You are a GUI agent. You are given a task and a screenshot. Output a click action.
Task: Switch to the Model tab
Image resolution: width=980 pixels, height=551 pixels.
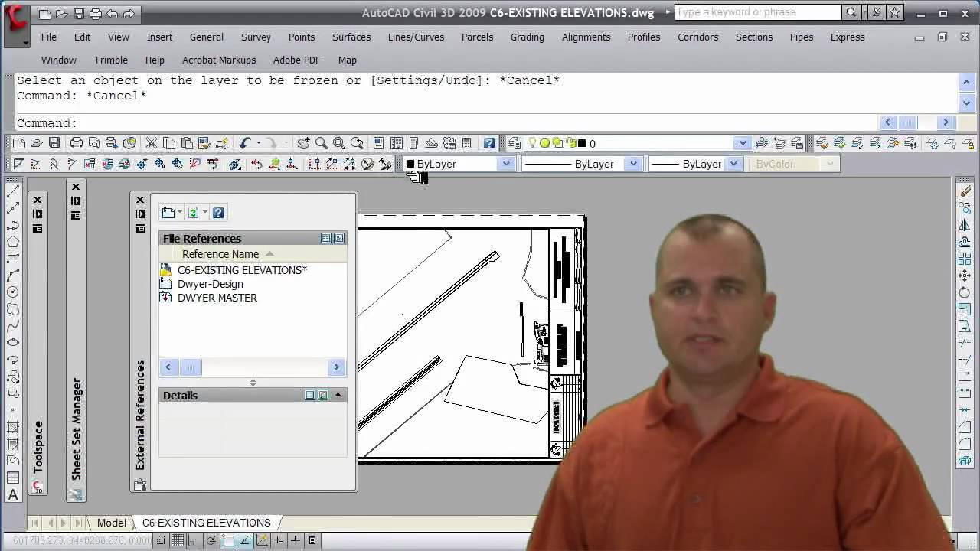tap(111, 523)
